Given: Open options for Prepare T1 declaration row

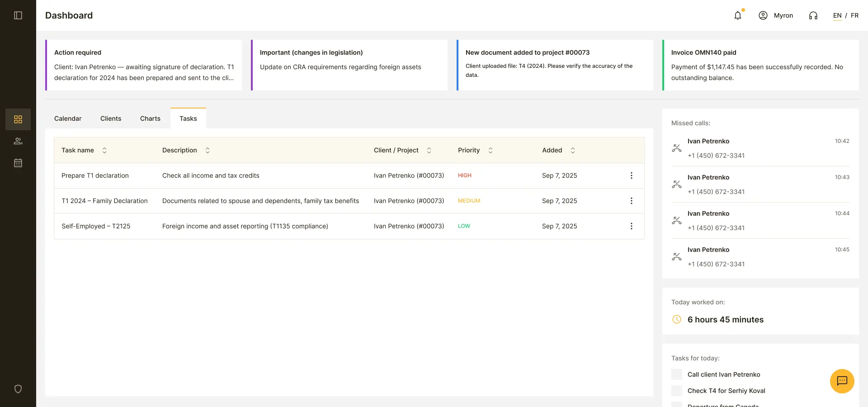Looking at the screenshot, I should [x=632, y=175].
